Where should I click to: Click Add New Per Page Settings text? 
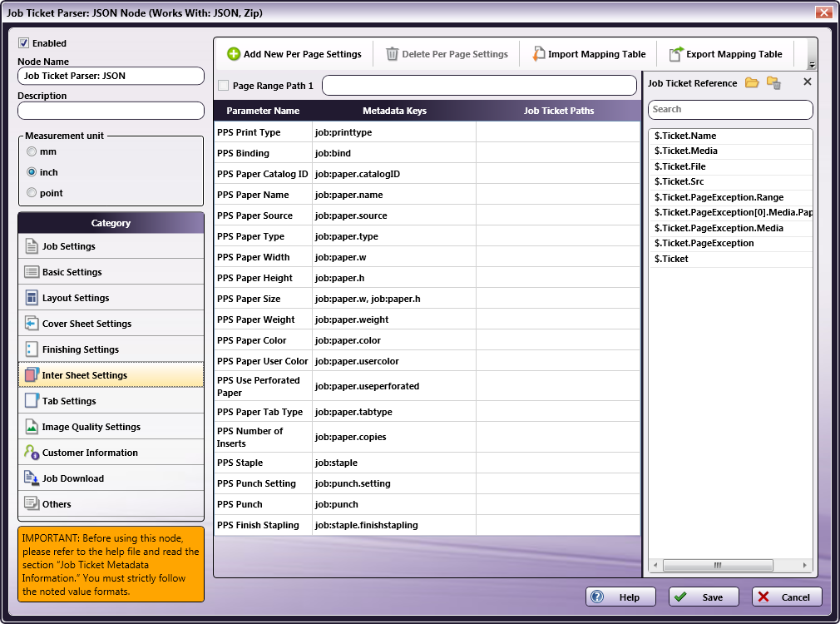point(303,54)
